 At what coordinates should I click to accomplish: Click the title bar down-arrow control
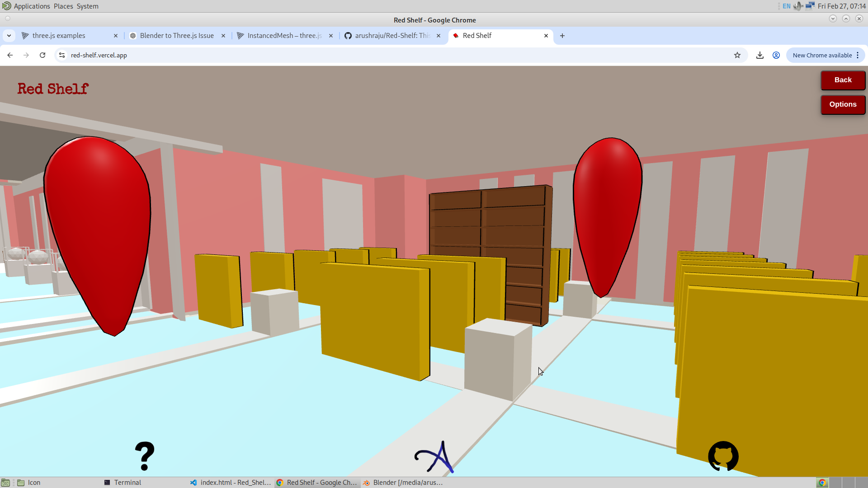coord(832,18)
